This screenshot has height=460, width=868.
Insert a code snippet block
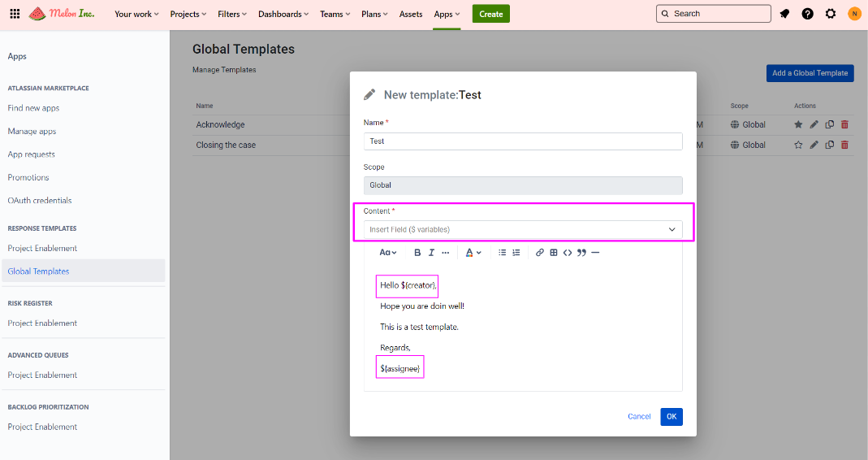568,253
